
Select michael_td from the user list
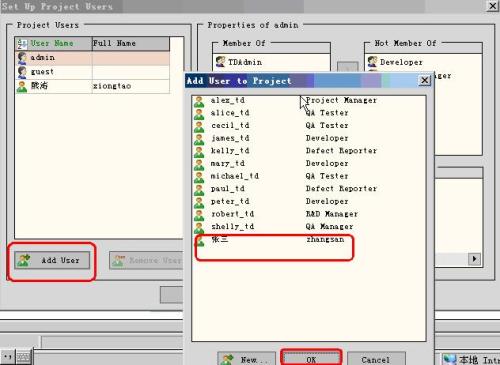235,176
